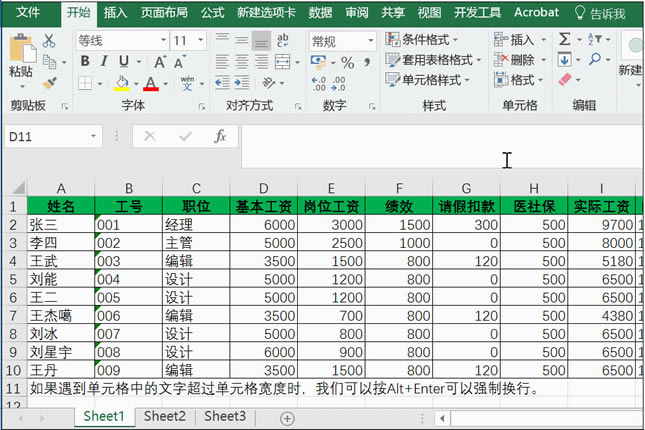
Task: Switch to Sheet2 worksheet
Action: click(x=165, y=416)
